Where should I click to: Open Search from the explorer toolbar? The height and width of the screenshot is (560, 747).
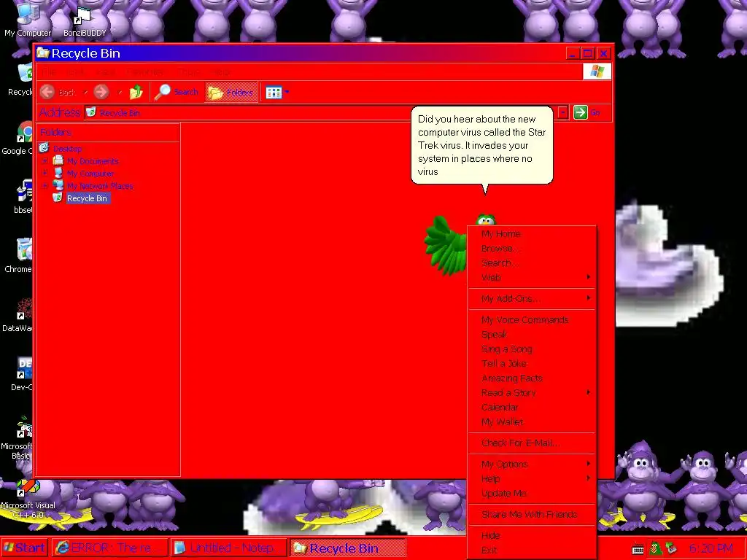coord(177,92)
